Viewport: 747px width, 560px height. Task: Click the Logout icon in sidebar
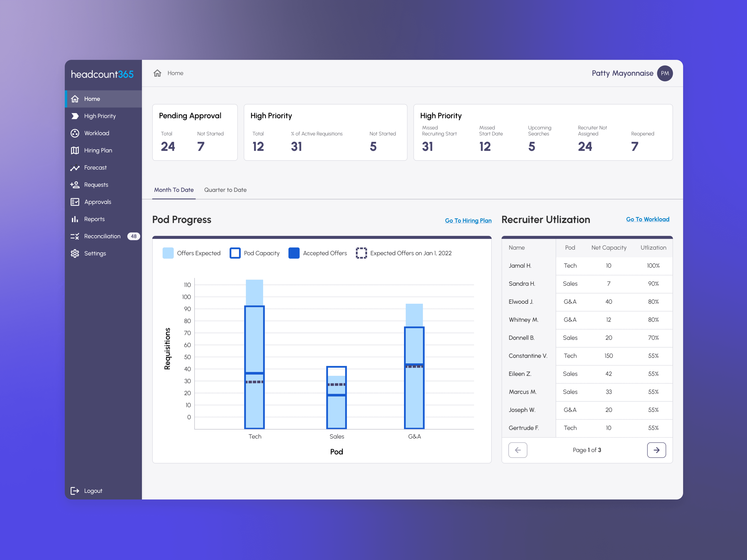click(75, 491)
